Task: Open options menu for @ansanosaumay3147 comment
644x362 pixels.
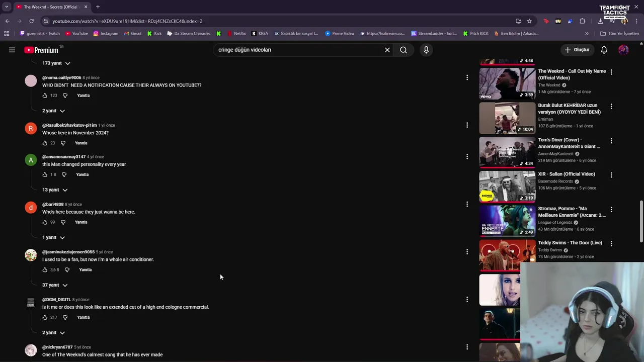Action: click(x=467, y=156)
